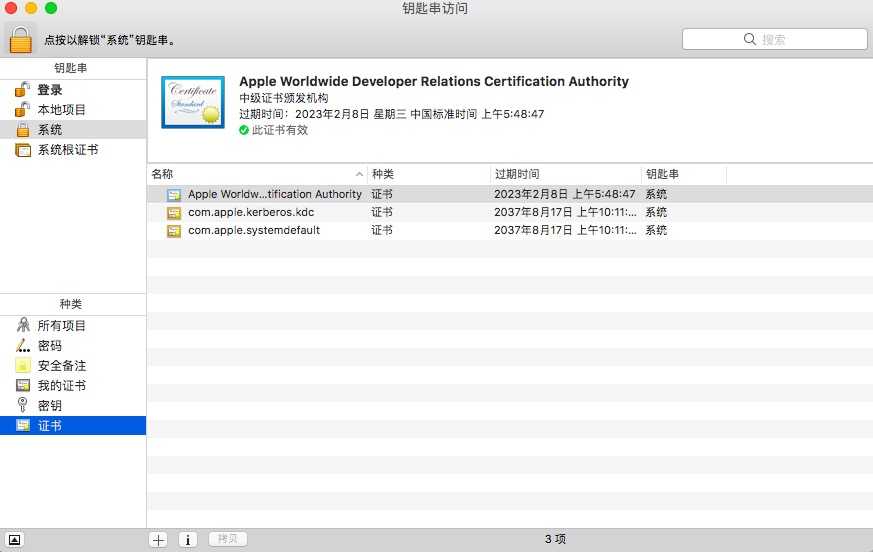
Task: Click the 本地项目 unlocked padlock icon
Action: tap(22, 109)
